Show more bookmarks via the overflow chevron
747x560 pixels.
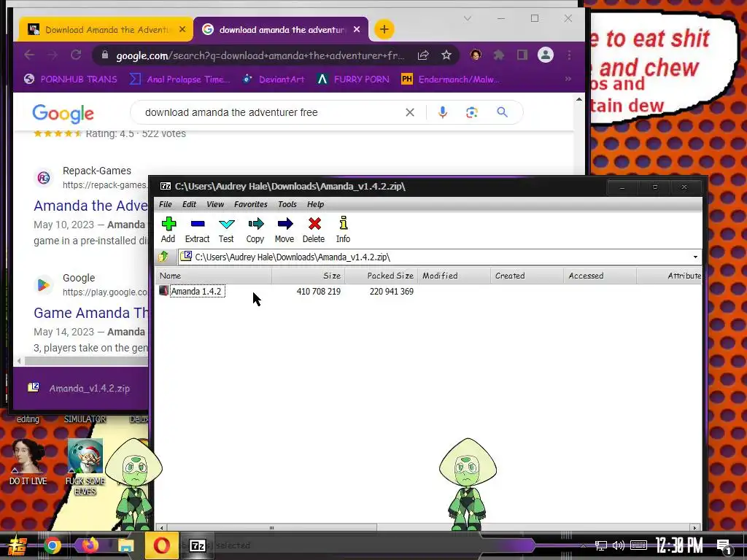click(x=568, y=79)
